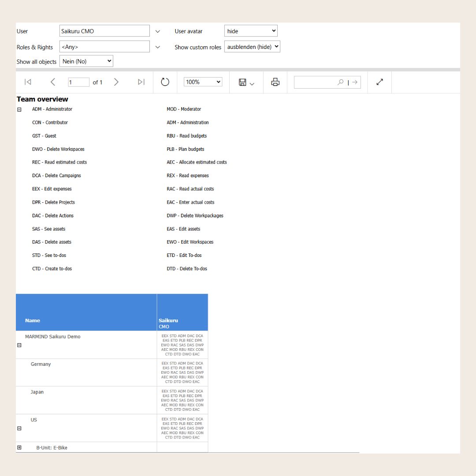Collapse the US tree node
Screen dimensions: 476x476
click(19, 428)
